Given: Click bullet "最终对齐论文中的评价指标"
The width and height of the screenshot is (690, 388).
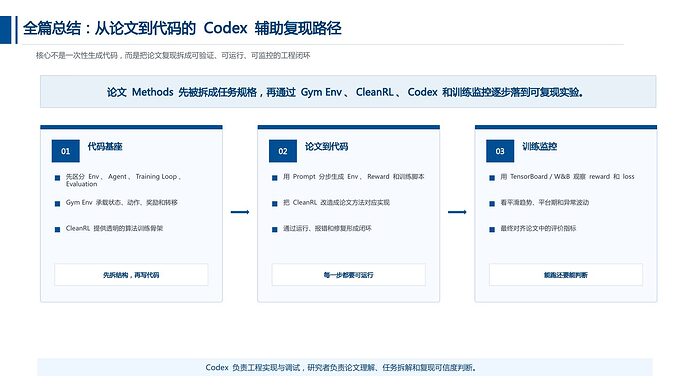Looking at the screenshot, I should point(538,228).
